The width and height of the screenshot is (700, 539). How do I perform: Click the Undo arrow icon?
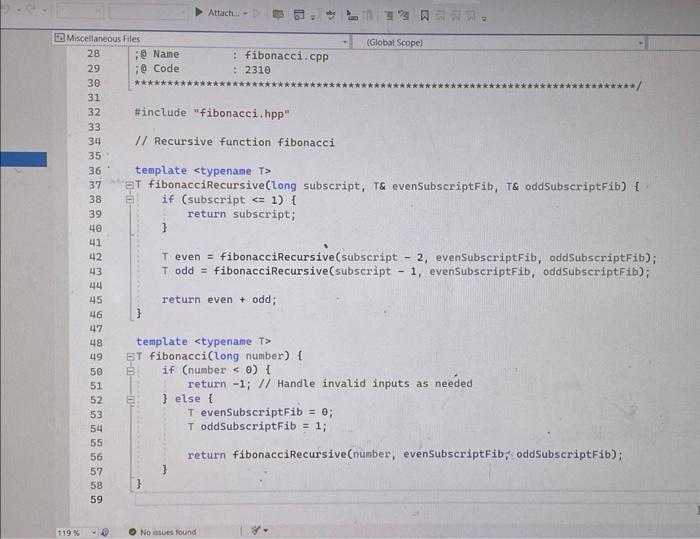pyautogui.click(x=6, y=9)
